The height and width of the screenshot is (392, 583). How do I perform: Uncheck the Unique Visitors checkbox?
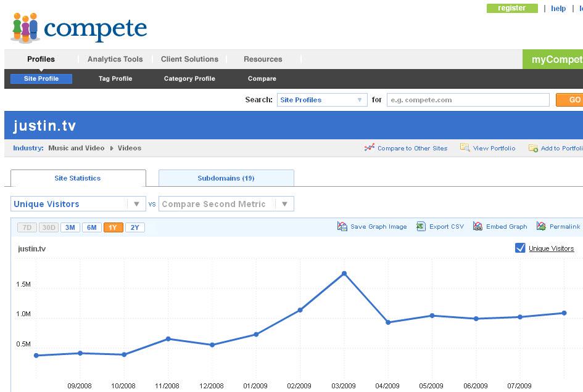520,248
